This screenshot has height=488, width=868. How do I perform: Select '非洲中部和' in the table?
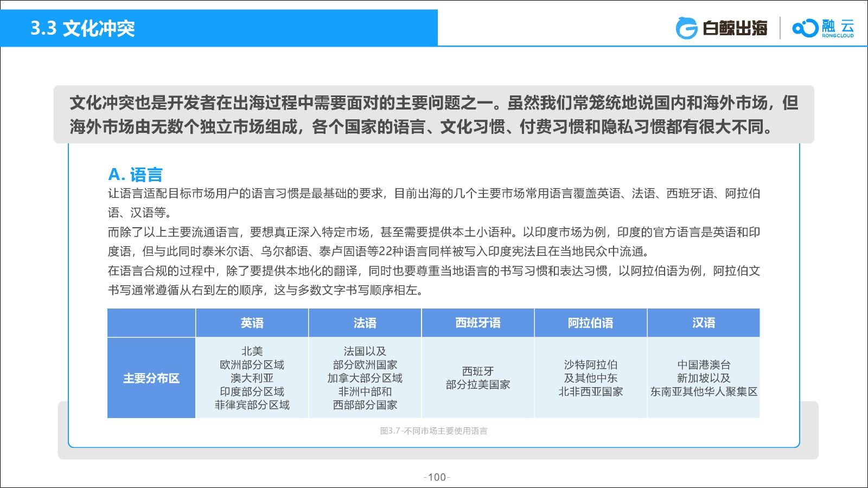point(365,391)
